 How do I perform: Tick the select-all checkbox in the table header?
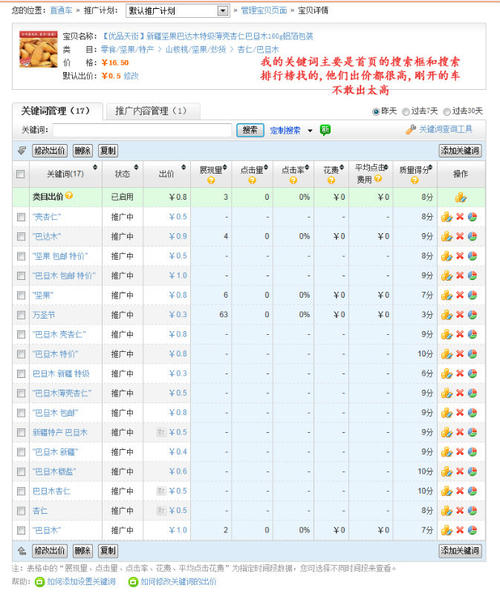tap(20, 174)
